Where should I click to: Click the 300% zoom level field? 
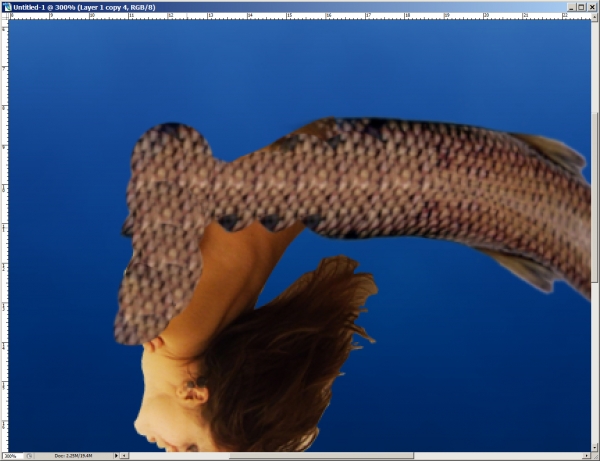[x=13, y=456]
